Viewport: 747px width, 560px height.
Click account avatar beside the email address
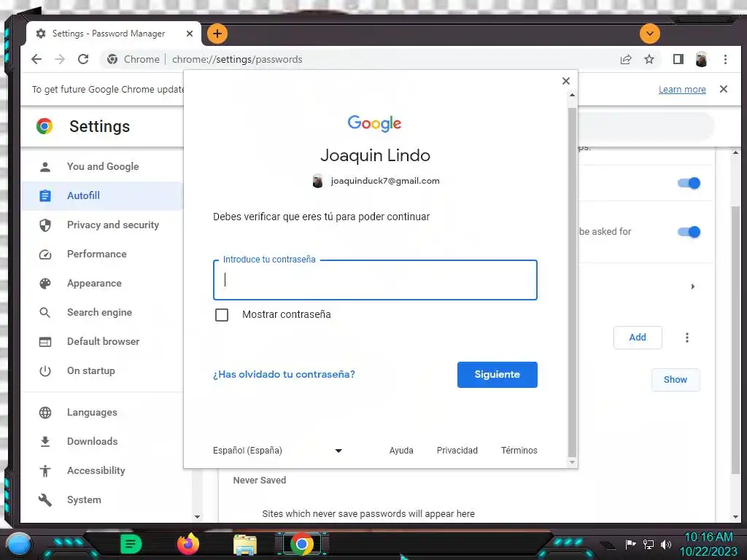(318, 181)
